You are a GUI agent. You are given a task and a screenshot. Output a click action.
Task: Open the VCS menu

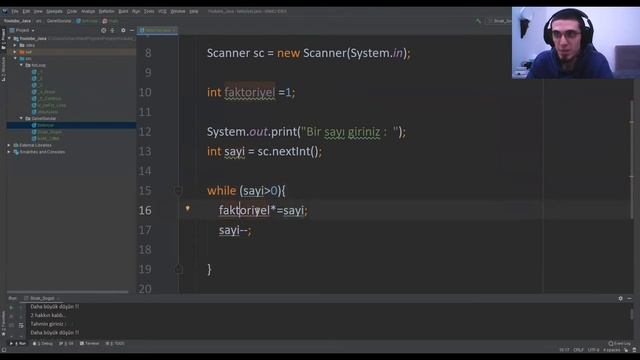pos(162,11)
